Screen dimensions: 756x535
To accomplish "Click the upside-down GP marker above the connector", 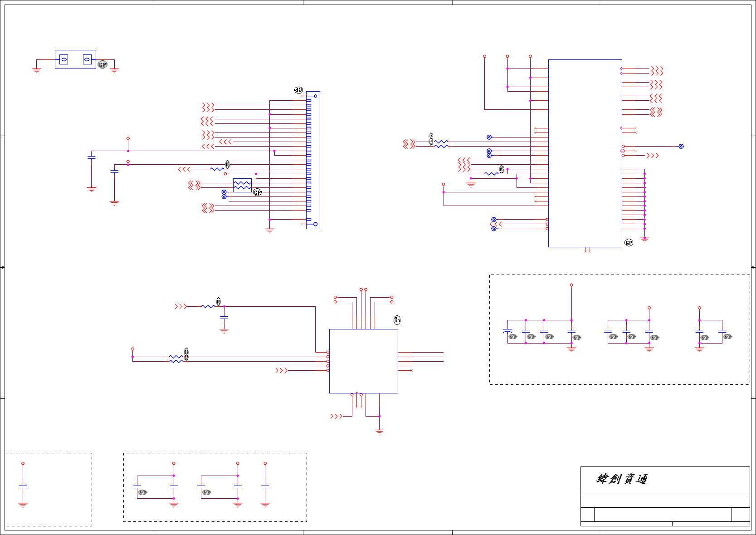I will [298, 90].
